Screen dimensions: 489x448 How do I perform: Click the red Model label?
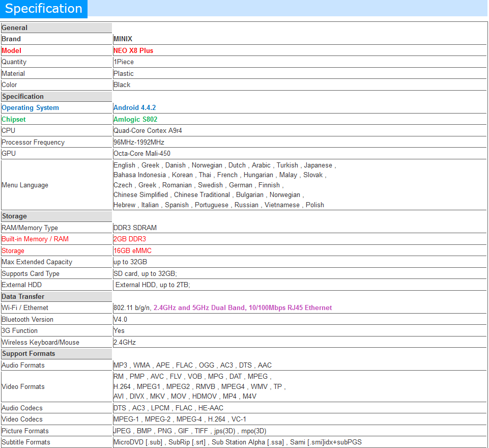tap(12, 50)
